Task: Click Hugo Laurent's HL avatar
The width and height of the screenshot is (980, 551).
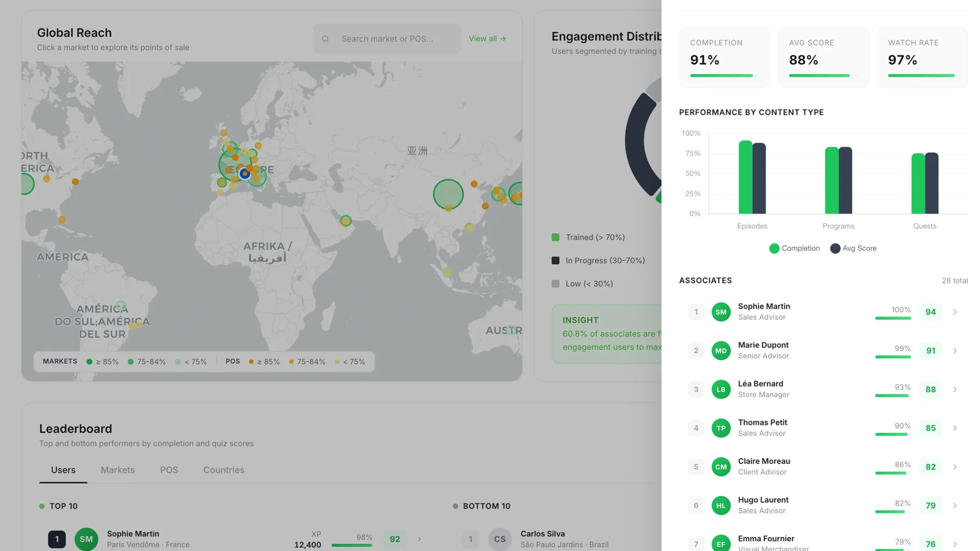Action: (721, 506)
